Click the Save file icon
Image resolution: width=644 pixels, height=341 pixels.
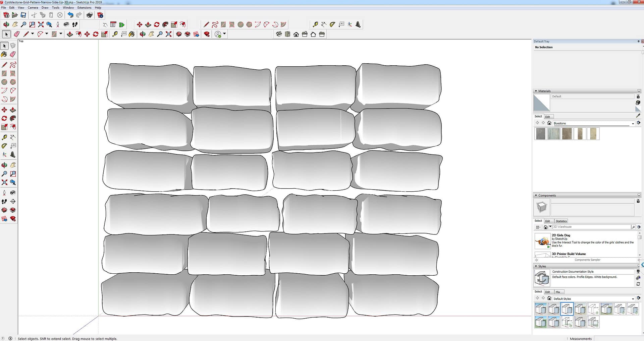click(23, 15)
